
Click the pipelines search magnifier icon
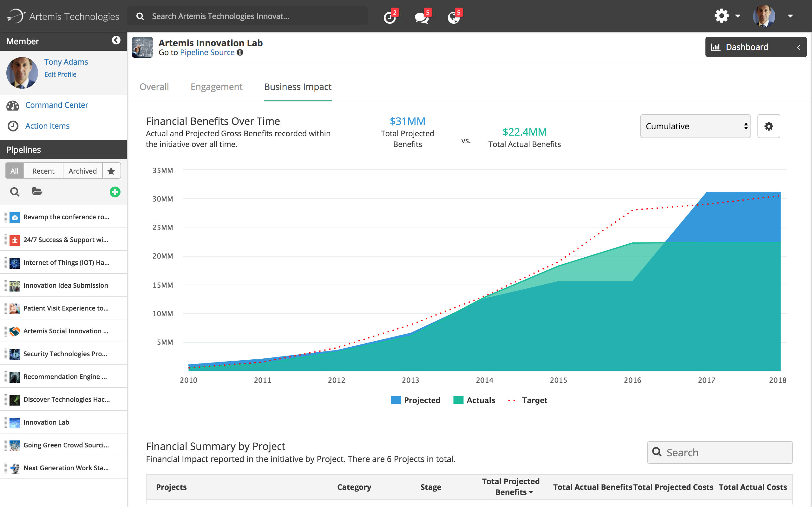(15, 192)
